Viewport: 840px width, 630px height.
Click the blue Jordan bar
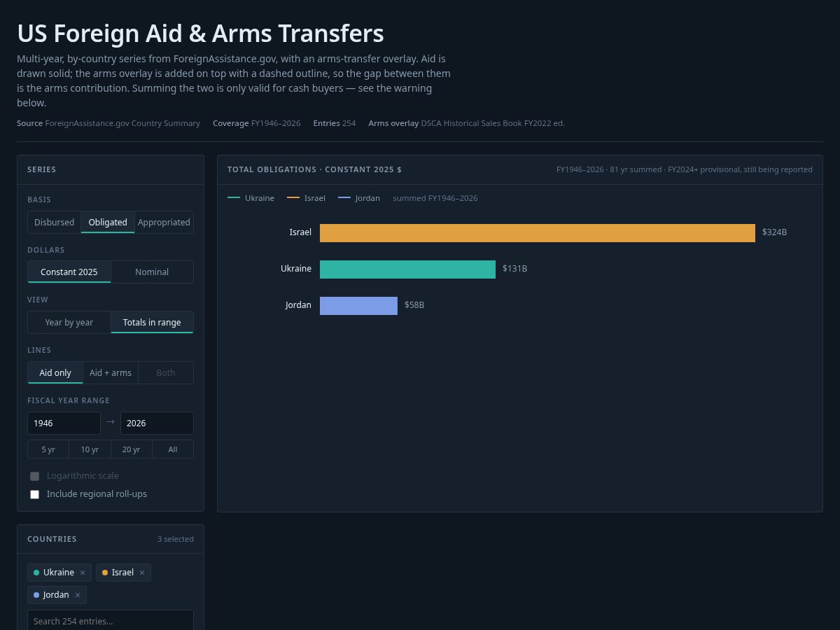click(x=358, y=306)
